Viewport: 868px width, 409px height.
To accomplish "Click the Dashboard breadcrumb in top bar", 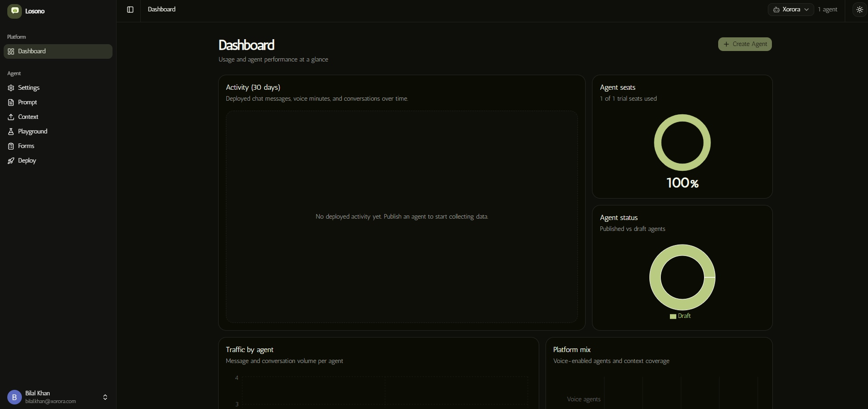I will click(x=162, y=10).
